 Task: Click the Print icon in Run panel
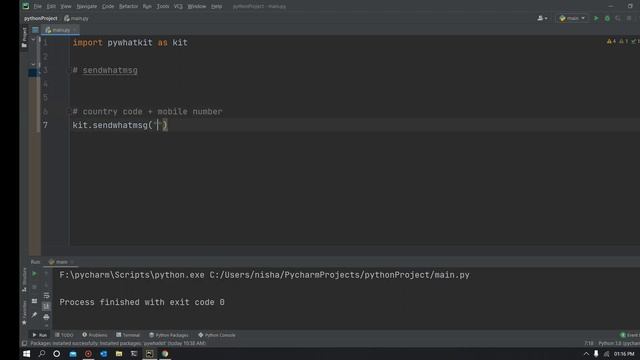(47, 317)
